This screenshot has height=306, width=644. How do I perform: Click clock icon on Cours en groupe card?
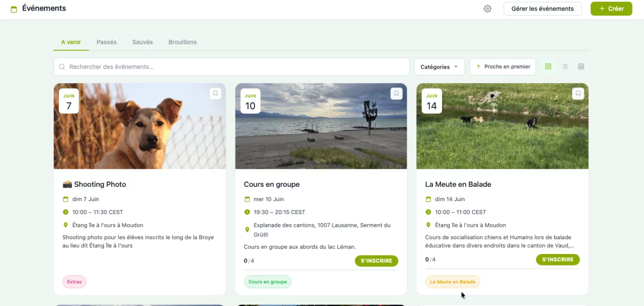[x=247, y=212]
